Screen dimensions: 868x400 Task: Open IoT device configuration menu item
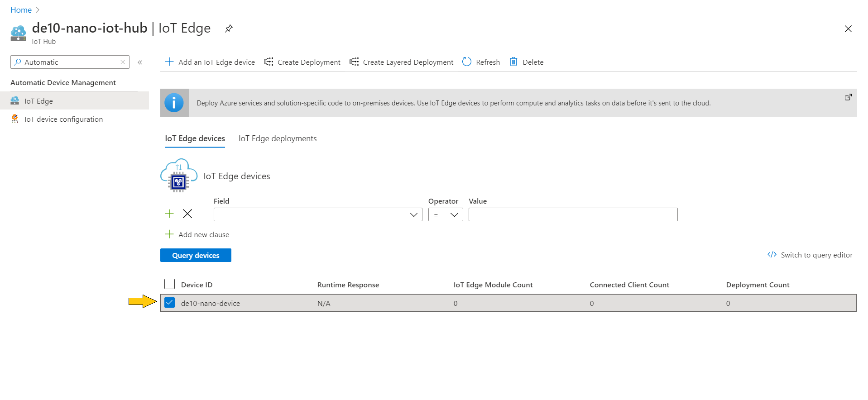63,119
